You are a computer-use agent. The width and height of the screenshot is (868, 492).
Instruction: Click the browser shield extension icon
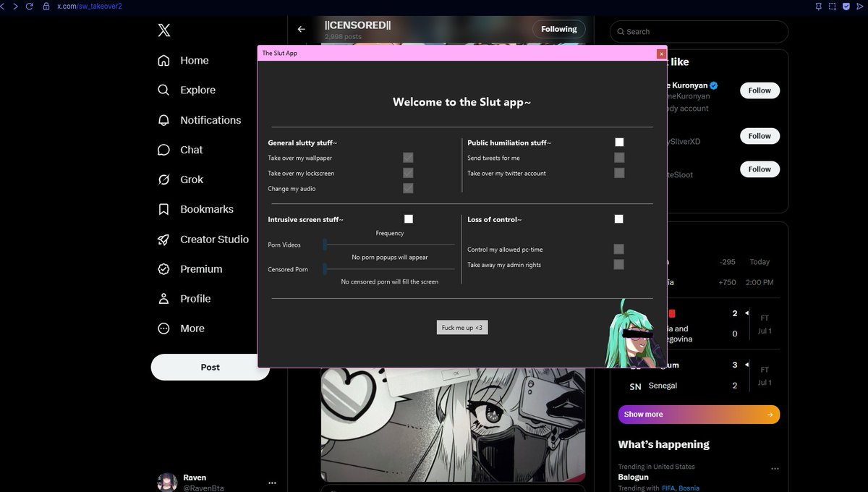[x=846, y=6]
